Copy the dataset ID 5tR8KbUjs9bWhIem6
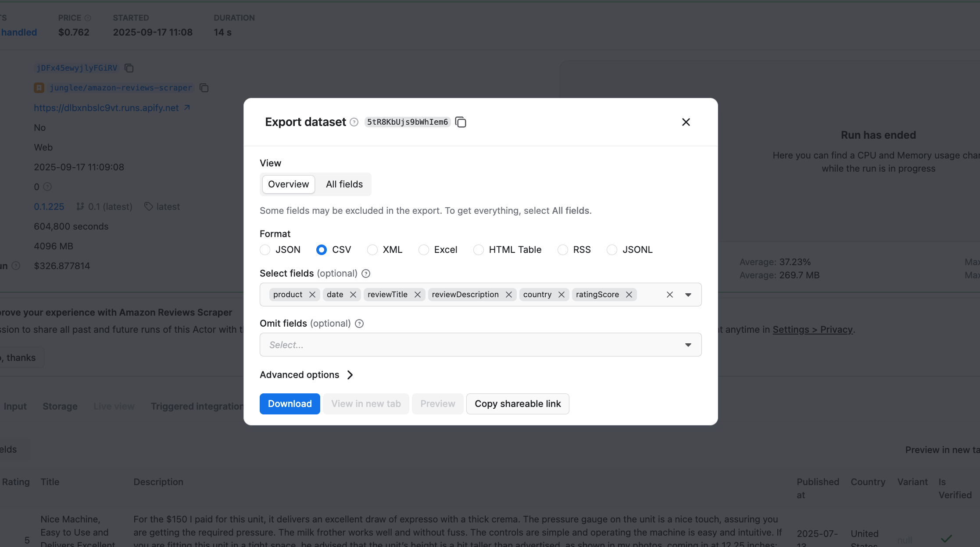The width and height of the screenshot is (980, 547). click(x=461, y=122)
